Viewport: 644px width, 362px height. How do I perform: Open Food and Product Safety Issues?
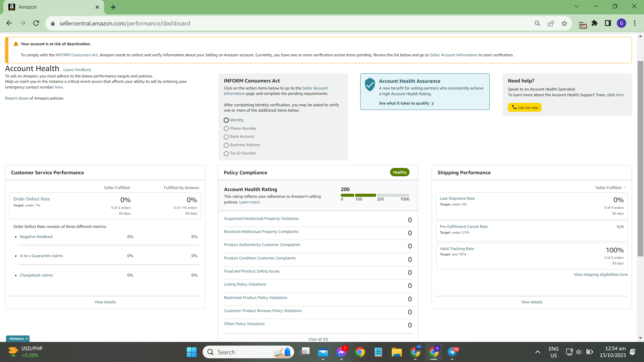point(252,271)
